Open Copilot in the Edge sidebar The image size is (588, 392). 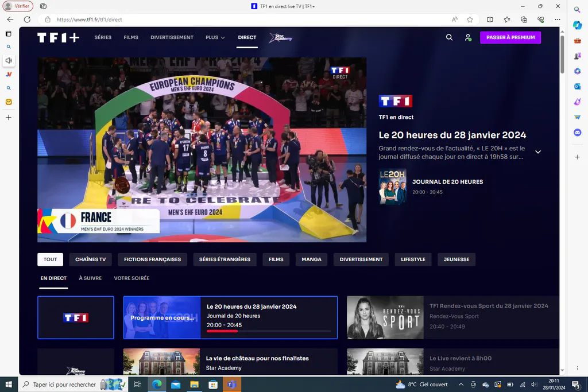pos(578,25)
